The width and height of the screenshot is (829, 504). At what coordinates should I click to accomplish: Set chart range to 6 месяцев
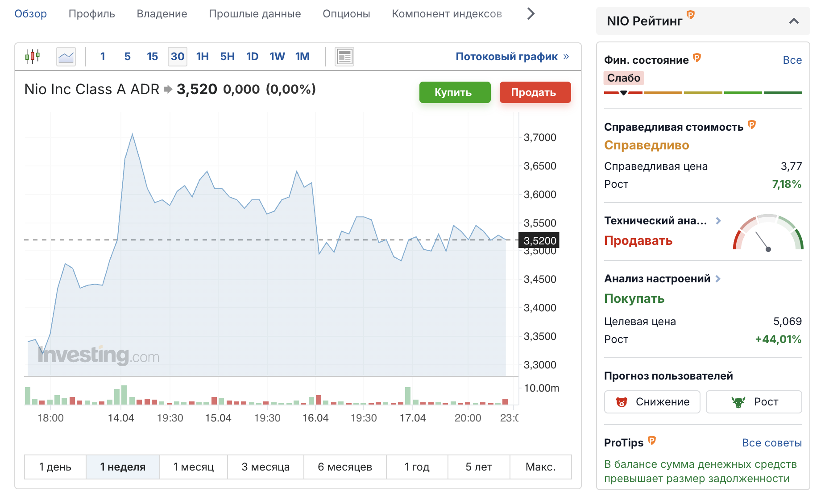[x=345, y=467]
